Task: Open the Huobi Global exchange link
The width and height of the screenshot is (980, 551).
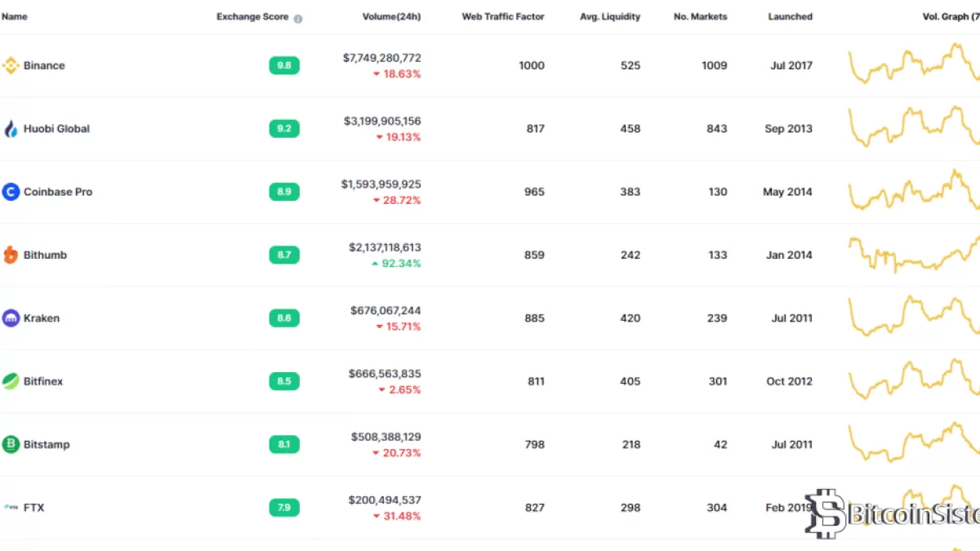Action: pos(56,128)
